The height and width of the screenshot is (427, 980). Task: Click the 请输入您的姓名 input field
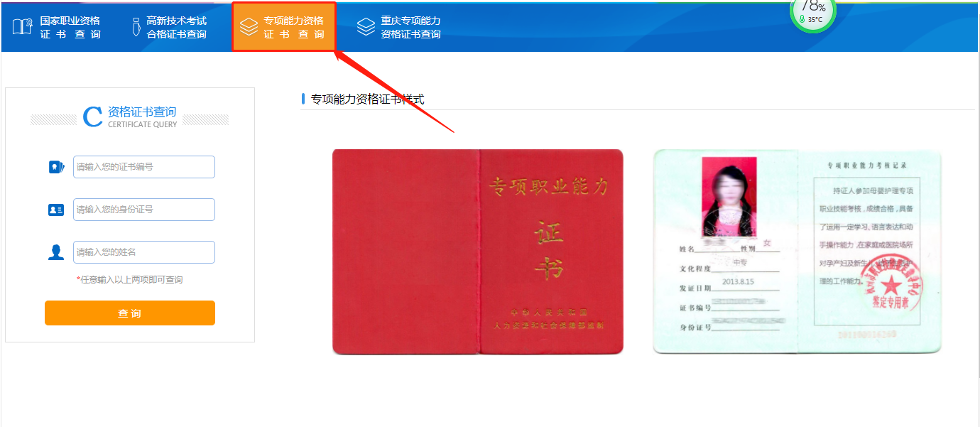[x=144, y=252]
